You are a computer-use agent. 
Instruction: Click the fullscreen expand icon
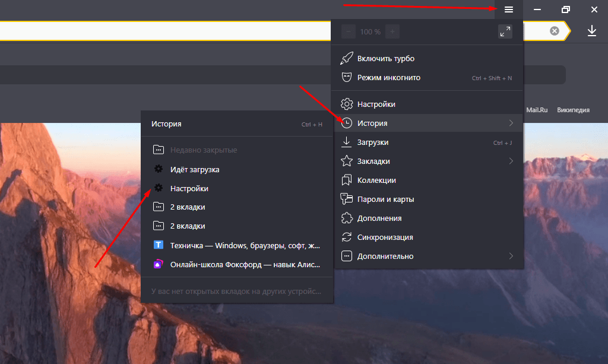(505, 31)
